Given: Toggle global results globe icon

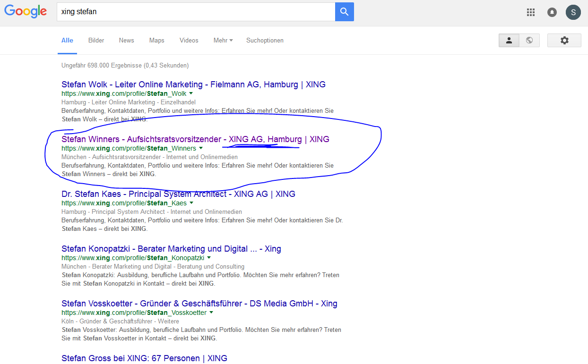Looking at the screenshot, I should coord(529,41).
